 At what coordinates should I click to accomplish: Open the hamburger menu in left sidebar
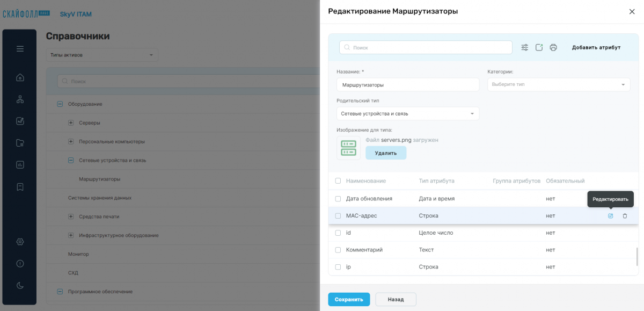pyautogui.click(x=20, y=49)
